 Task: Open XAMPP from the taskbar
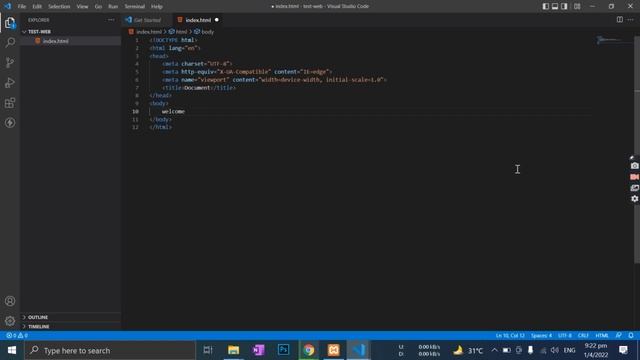(333, 350)
